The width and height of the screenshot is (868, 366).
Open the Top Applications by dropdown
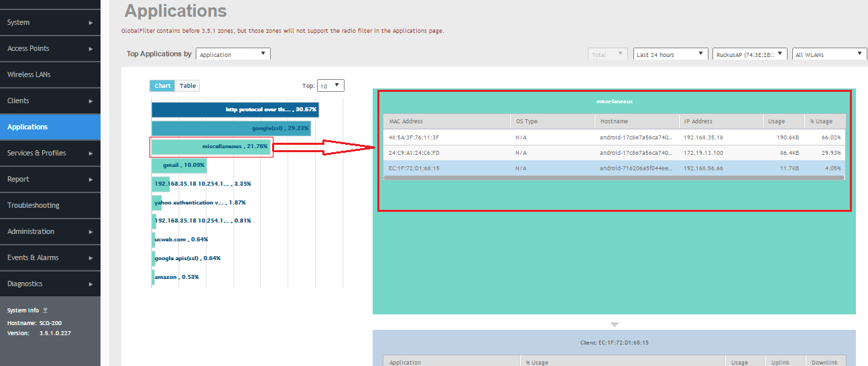[x=233, y=54]
